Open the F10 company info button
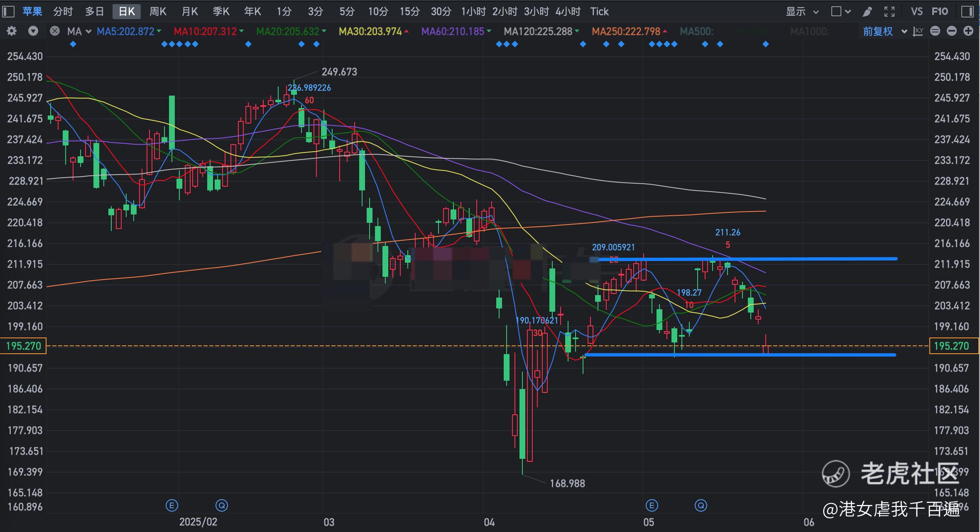The width and height of the screenshot is (980, 532). tap(940, 12)
